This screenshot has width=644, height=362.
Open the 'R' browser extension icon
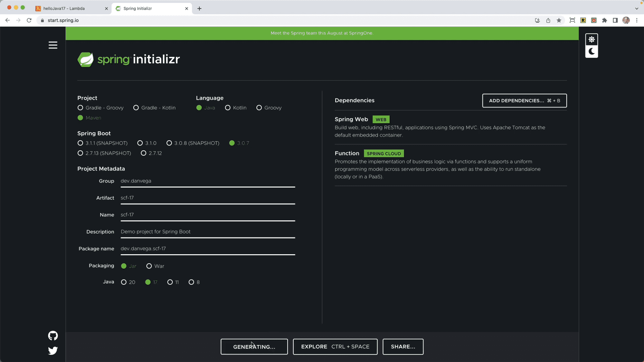pos(583,20)
